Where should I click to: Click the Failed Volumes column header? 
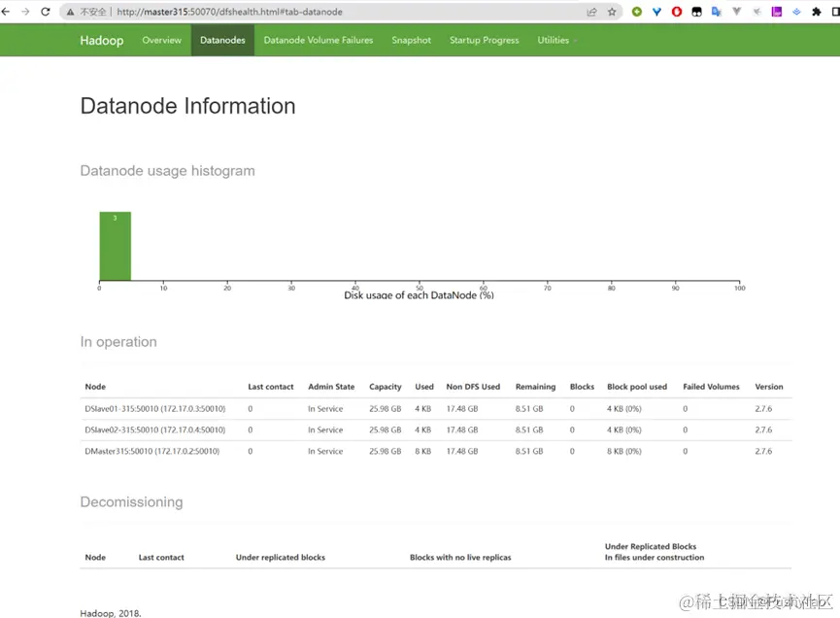point(711,387)
